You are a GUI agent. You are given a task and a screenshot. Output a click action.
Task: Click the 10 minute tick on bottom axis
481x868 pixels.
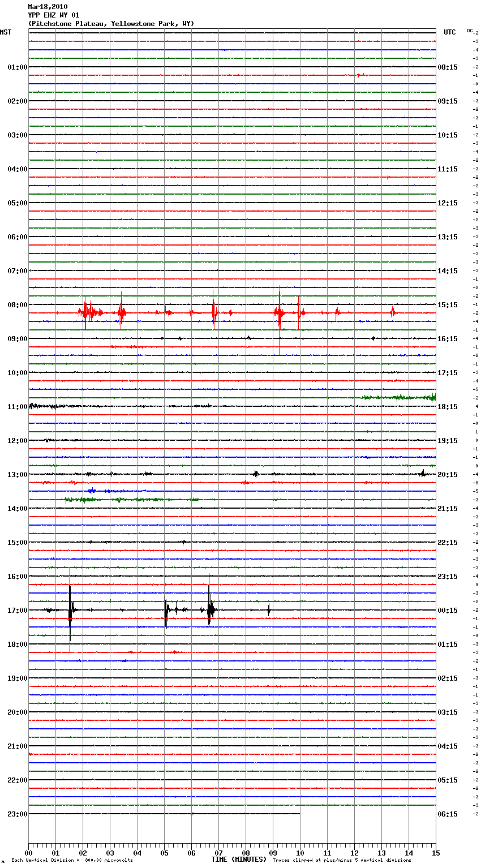[300, 853]
